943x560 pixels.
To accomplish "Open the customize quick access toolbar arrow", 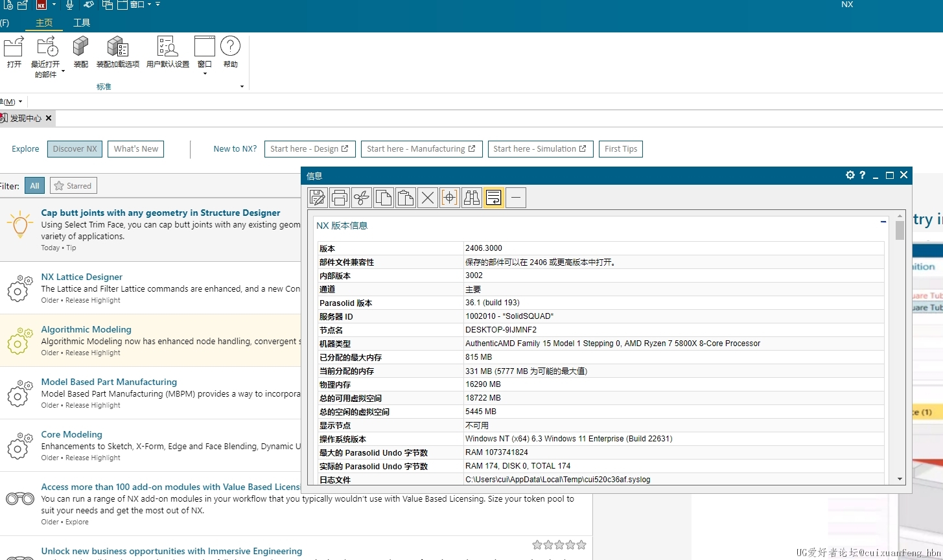I will coord(157,5).
